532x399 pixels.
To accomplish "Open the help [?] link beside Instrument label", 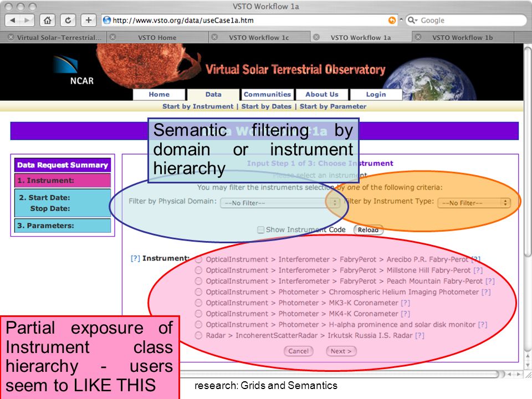I will coord(135,258).
